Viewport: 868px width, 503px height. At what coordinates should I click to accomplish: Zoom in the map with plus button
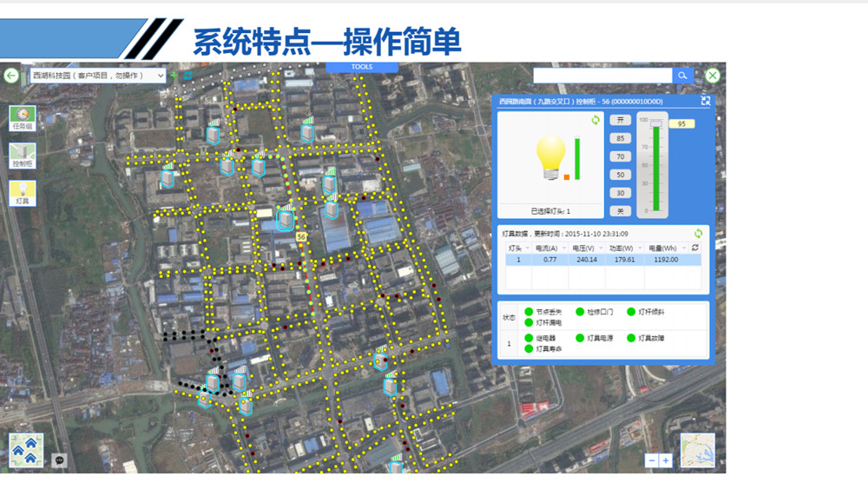click(x=666, y=460)
